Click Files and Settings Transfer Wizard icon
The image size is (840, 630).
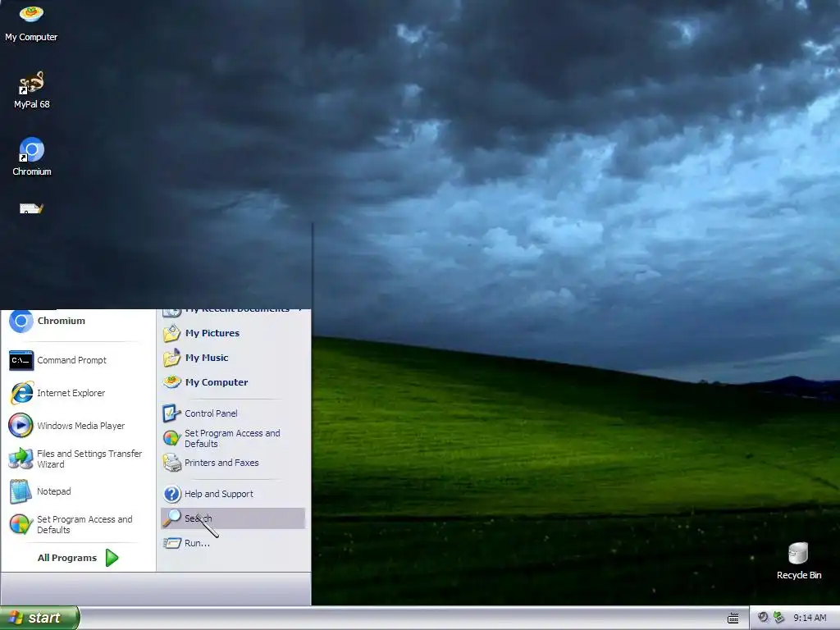(x=21, y=459)
